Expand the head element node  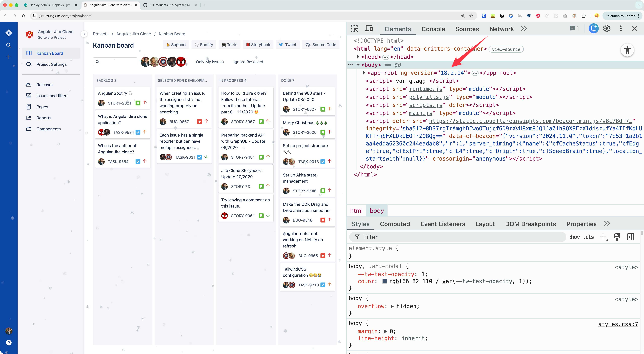coord(358,57)
